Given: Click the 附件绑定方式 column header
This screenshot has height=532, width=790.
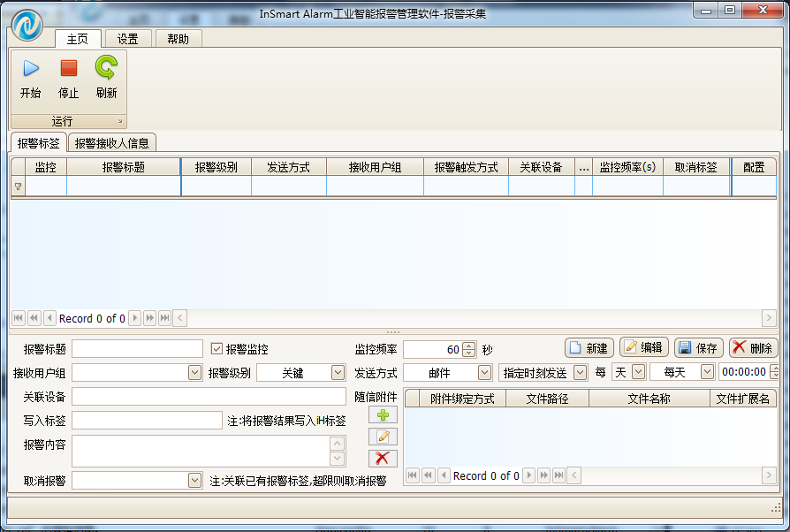Looking at the screenshot, I should coord(462,399).
